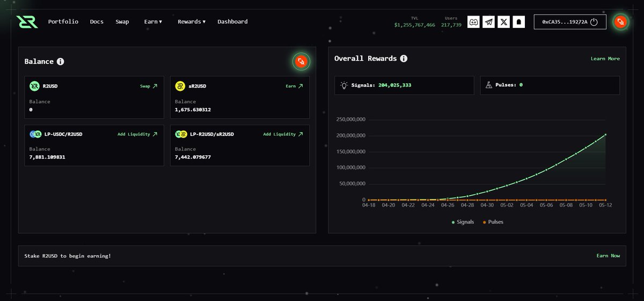Click the sR2USD token icon
Viewport: 644px width, 301px height.
(x=180, y=86)
